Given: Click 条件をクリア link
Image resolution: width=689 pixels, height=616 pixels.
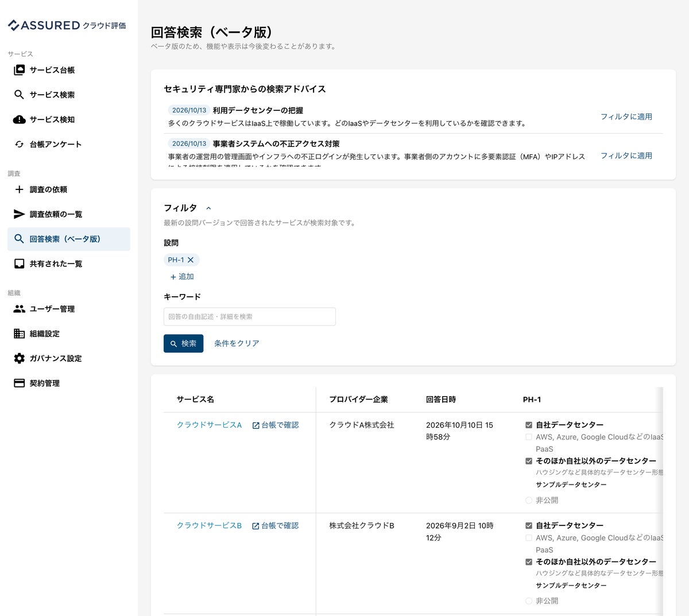Looking at the screenshot, I should pyautogui.click(x=237, y=343).
